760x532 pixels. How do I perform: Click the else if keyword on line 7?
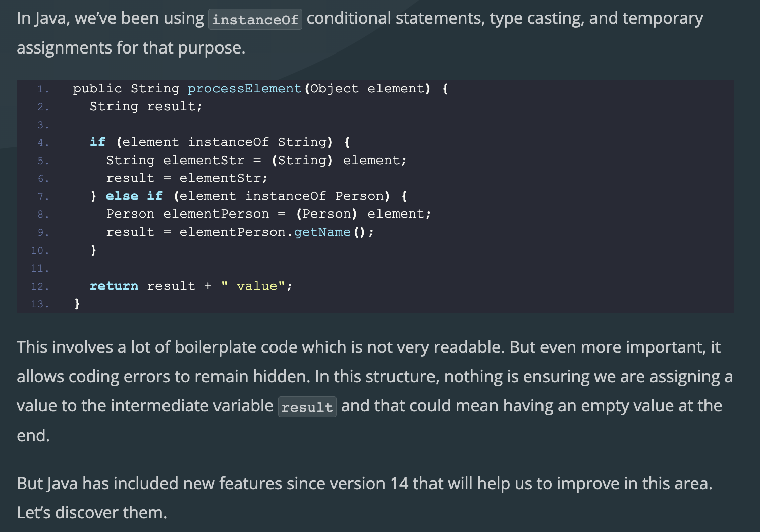click(x=134, y=196)
